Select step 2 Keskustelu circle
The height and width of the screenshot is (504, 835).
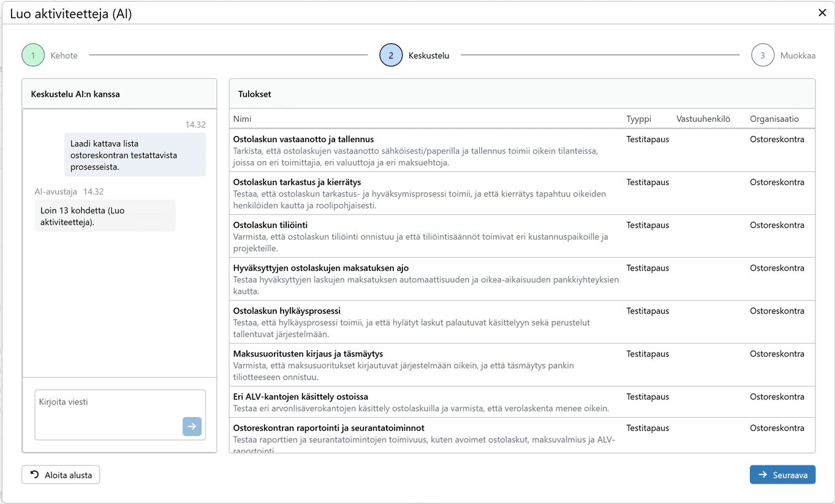coord(391,55)
